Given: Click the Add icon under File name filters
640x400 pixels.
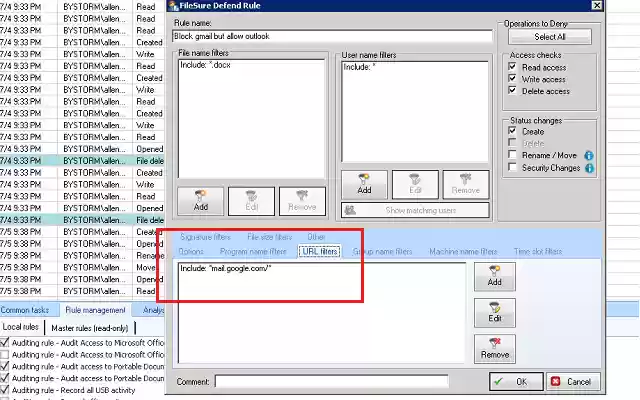Looking at the screenshot, I should (200, 201).
